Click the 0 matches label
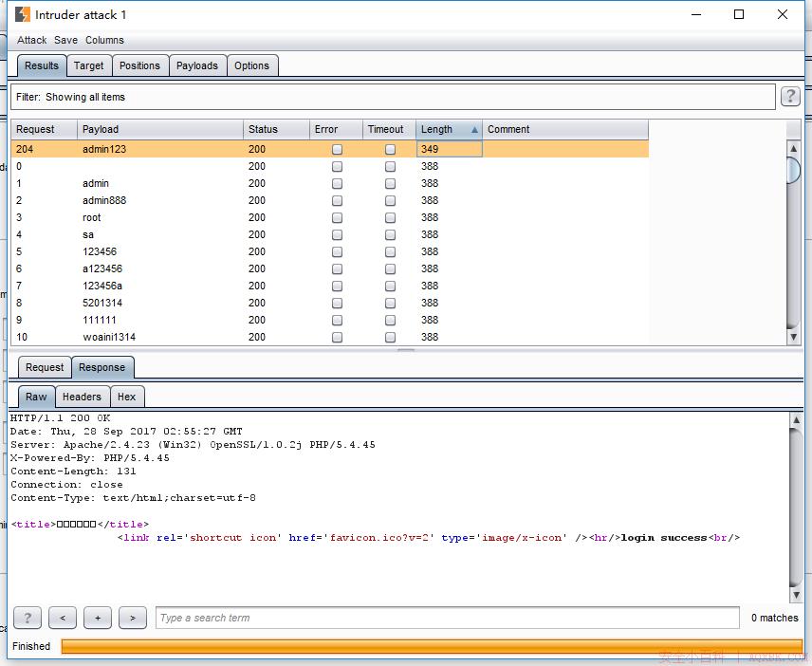The width and height of the screenshot is (812, 666). pyautogui.click(x=775, y=618)
